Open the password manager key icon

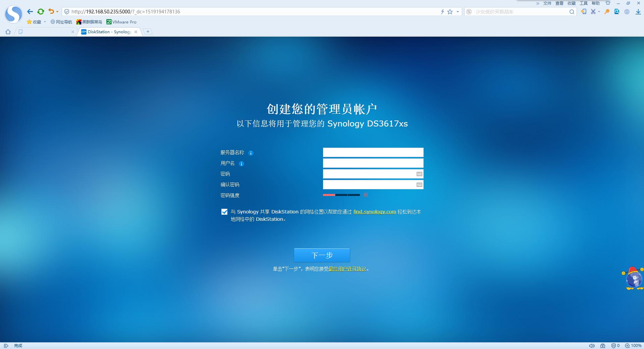607,11
